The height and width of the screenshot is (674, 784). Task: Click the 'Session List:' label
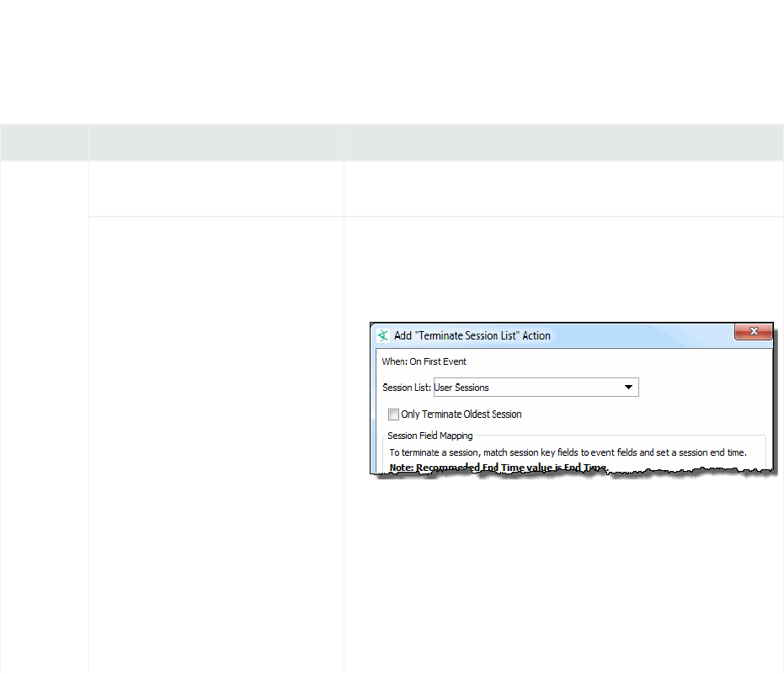point(407,388)
